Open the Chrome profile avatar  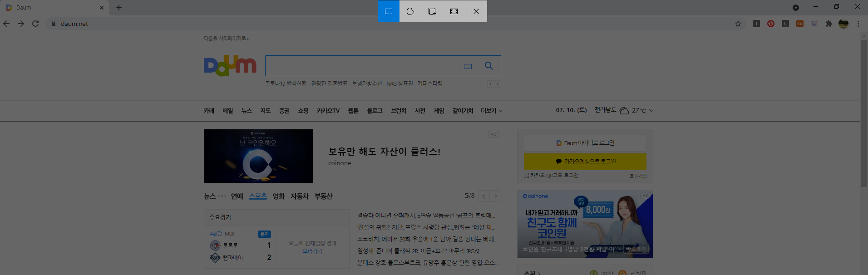[x=843, y=24]
